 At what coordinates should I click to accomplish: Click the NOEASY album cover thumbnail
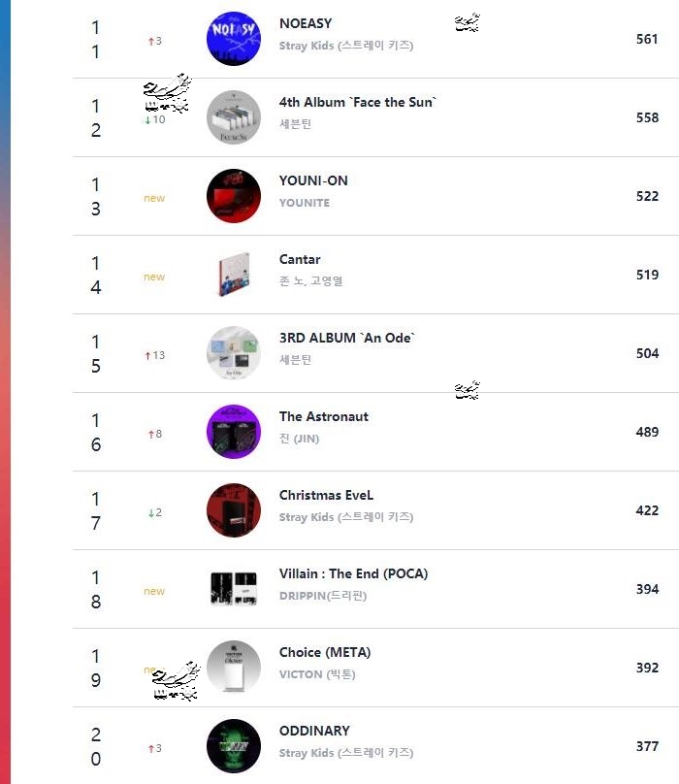point(234,39)
